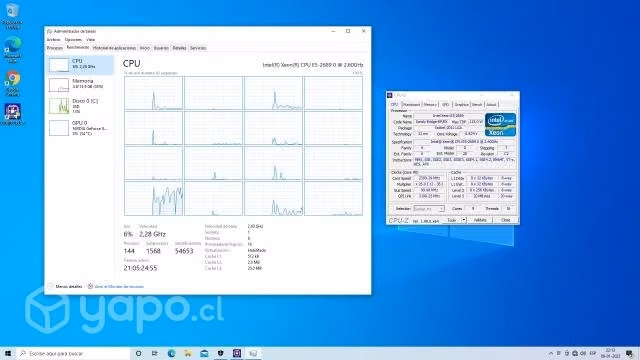Open the Mail app in the taskbar
Viewport: 640px width, 360px height.
pos(204,353)
